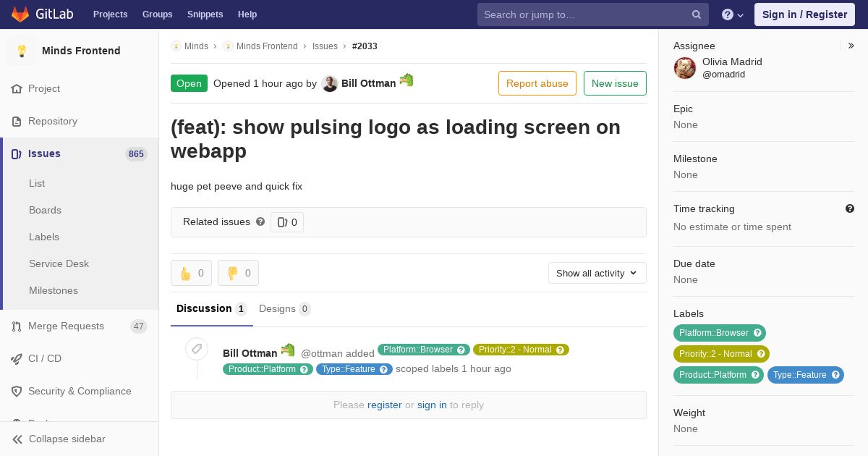Click the CI / CD rocket icon

[17, 359]
